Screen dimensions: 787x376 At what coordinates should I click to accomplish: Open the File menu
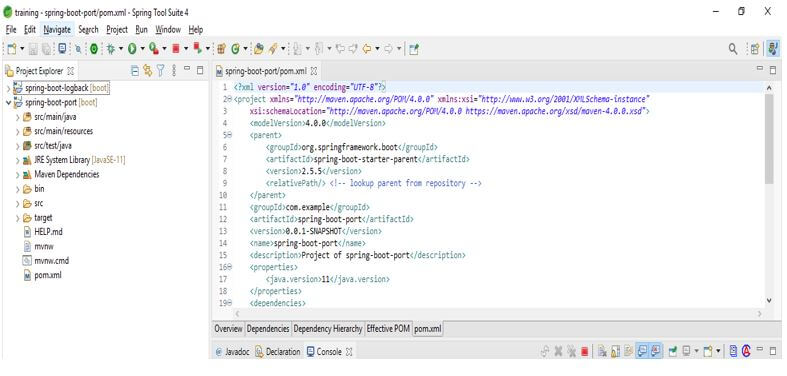click(x=11, y=30)
